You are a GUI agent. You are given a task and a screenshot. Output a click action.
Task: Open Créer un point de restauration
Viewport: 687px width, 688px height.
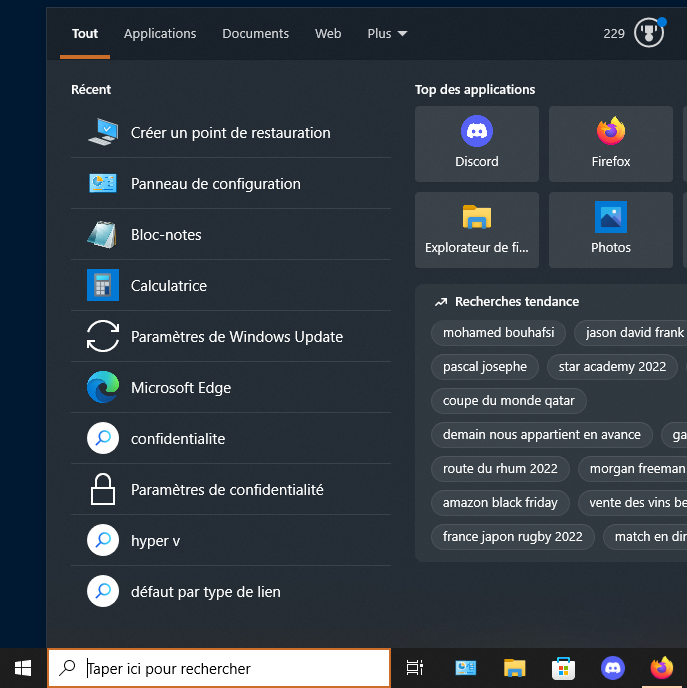pyautogui.click(x=231, y=133)
